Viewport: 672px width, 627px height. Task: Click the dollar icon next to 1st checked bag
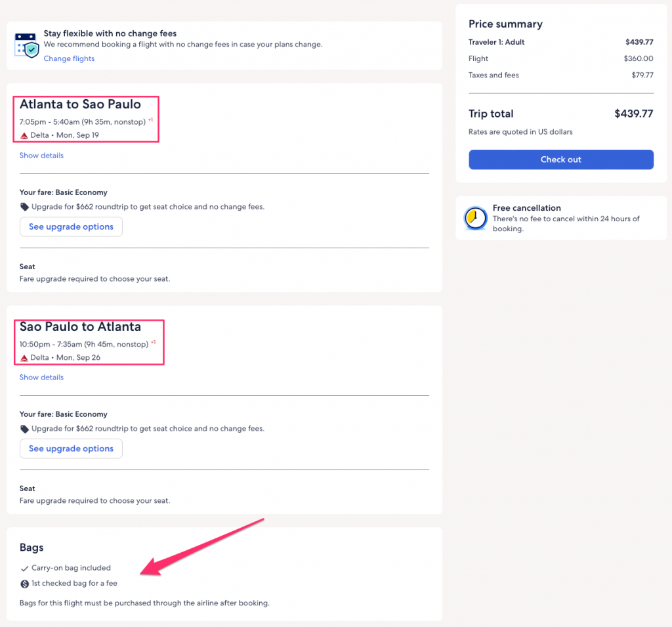[x=25, y=584]
